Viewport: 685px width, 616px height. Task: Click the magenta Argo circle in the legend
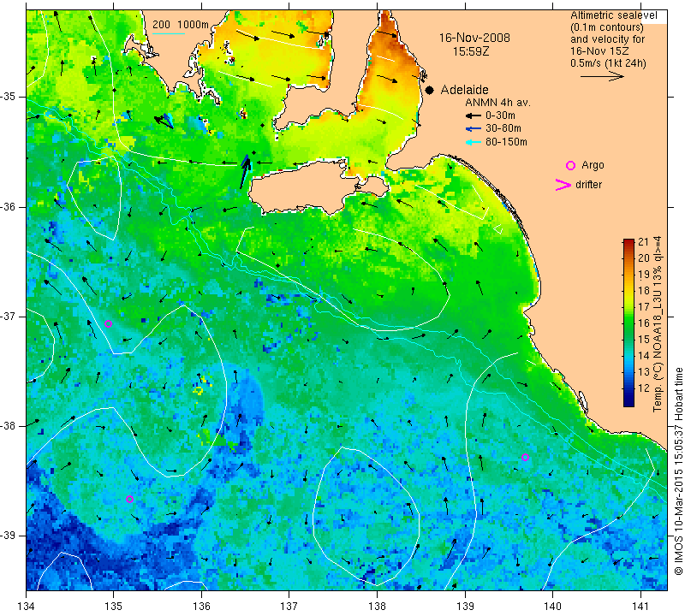click(570, 165)
